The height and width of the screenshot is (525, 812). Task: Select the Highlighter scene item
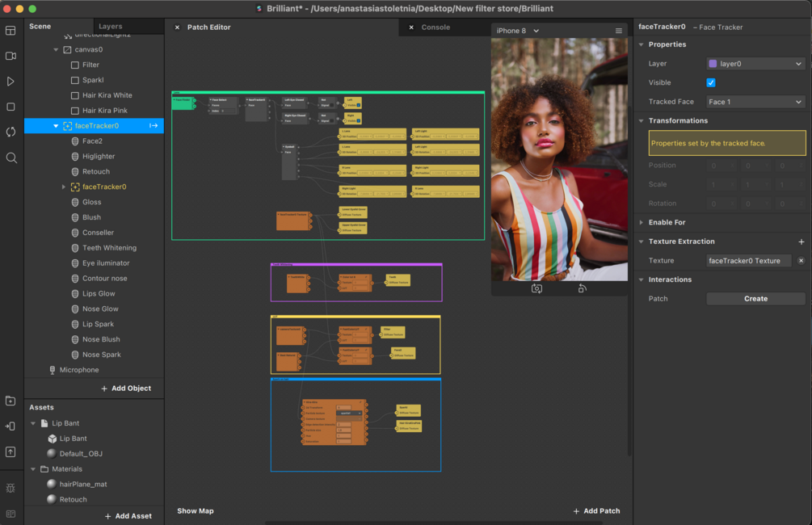click(99, 157)
